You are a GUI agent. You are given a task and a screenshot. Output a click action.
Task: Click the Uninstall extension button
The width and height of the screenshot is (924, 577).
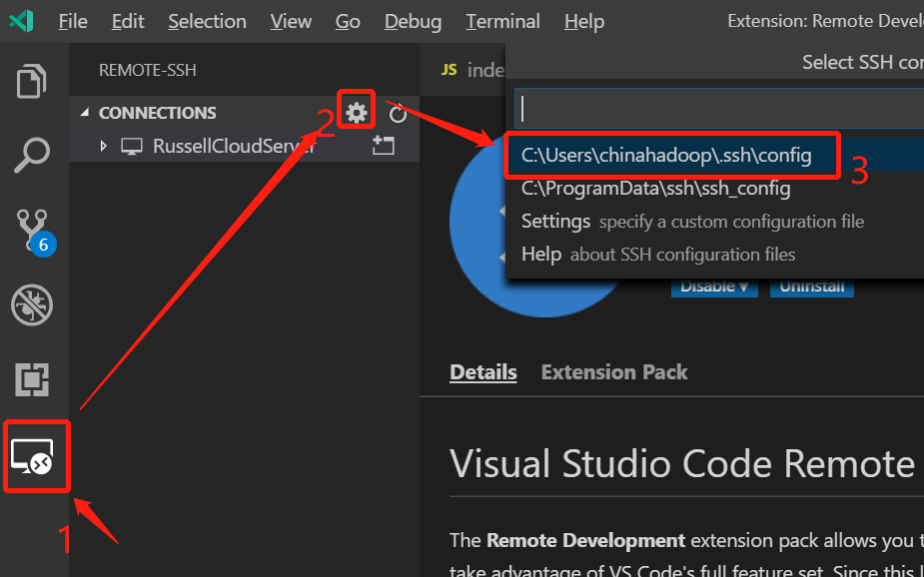pyautogui.click(x=811, y=288)
